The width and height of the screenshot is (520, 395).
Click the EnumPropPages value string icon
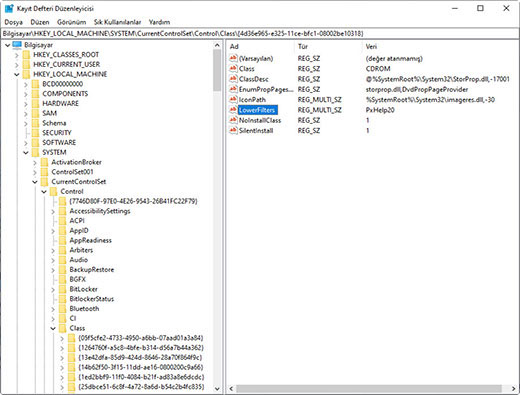233,89
